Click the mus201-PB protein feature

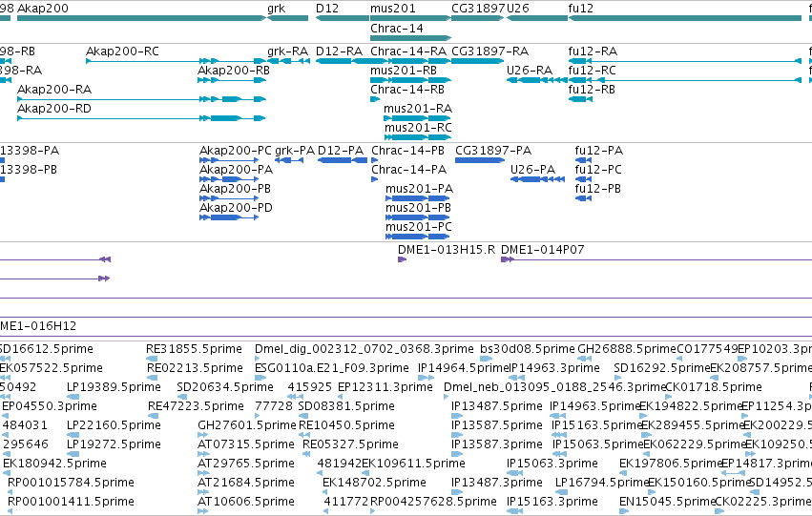click(417, 217)
